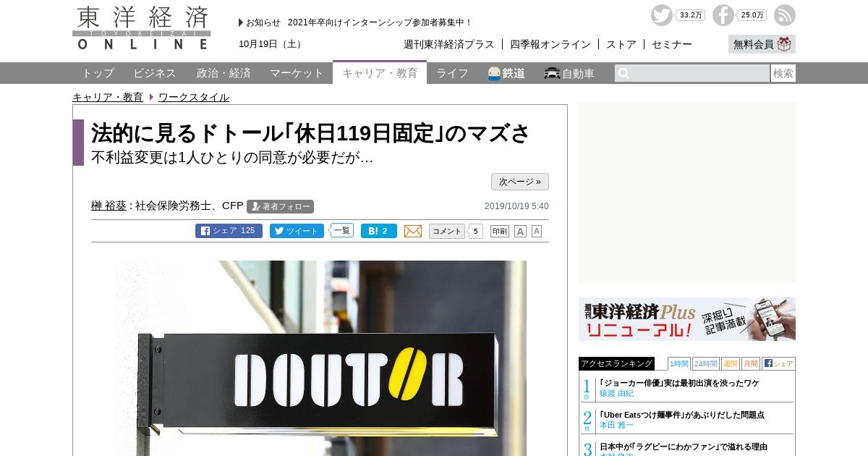Select the 週間 ranking tab
868x456 pixels.
pos(731,363)
